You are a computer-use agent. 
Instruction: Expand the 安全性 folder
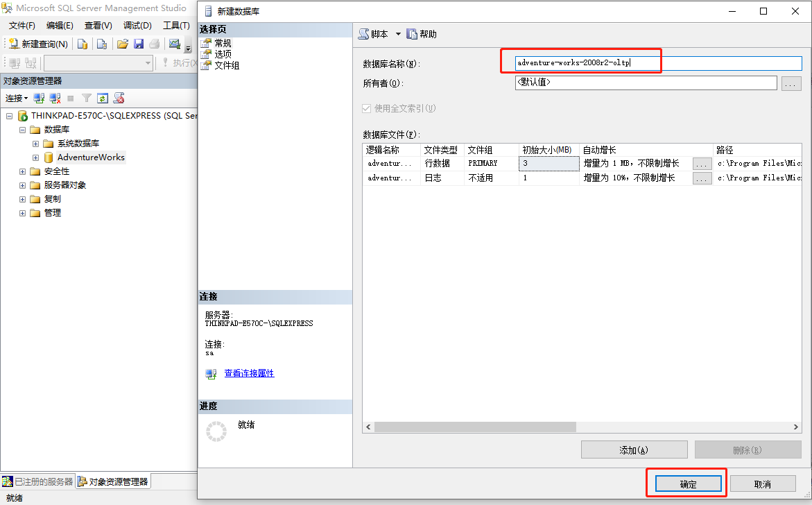click(x=22, y=171)
